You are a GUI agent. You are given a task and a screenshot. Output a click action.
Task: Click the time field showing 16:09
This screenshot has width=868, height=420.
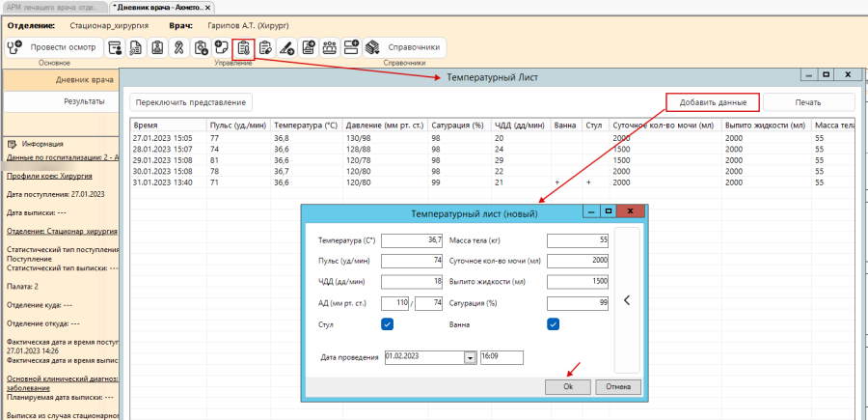[x=502, y=357]
